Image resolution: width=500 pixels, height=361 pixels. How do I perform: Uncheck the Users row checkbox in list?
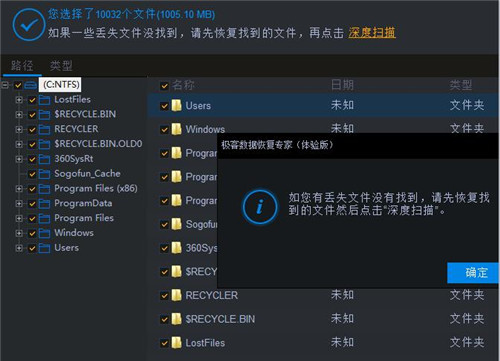164,106
